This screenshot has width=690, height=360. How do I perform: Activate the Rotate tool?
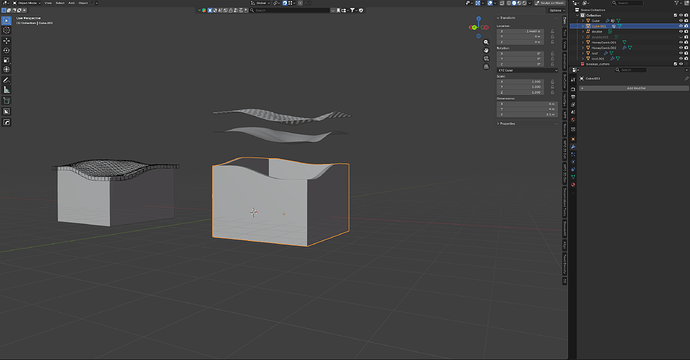[6, 51]
